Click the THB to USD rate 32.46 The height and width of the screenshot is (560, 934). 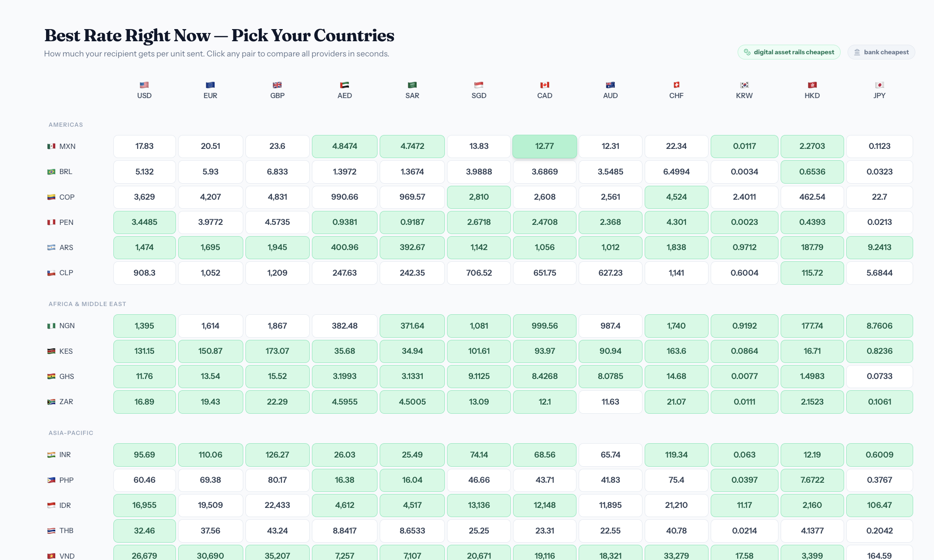point(144,531)
